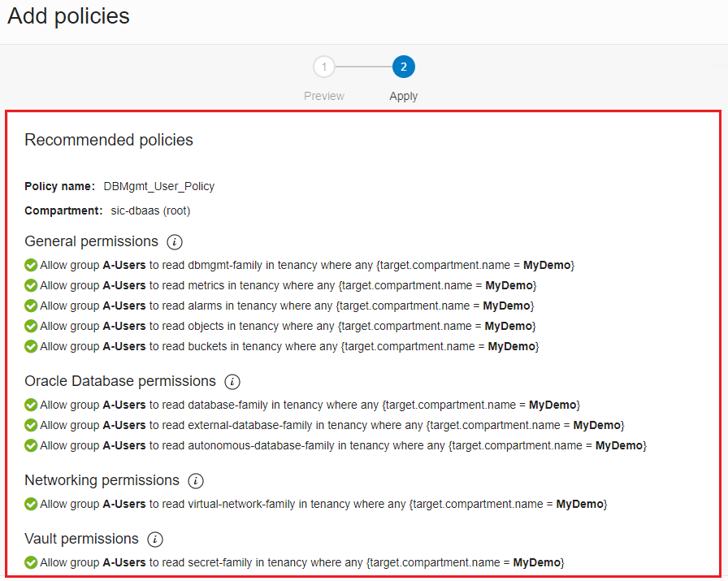Click step 1 Preview circle
The height and width of the screenshot is (581, 728).
[324, 67]
